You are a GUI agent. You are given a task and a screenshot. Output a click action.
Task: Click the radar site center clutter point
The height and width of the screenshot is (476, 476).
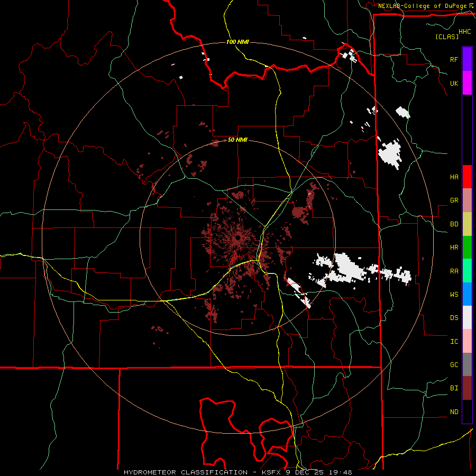pyautogui.click(x=238, y=237)
